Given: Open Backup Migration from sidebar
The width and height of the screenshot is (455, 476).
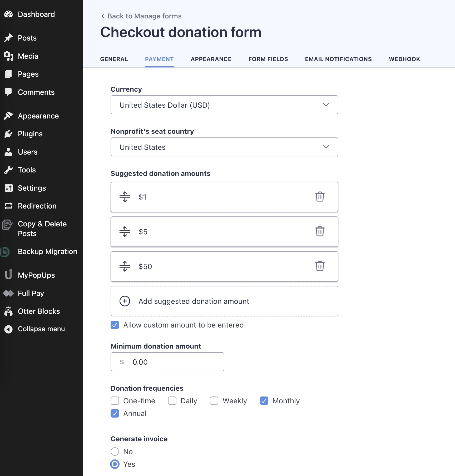Looking at the screenshot, I should (x=47, y=251).
